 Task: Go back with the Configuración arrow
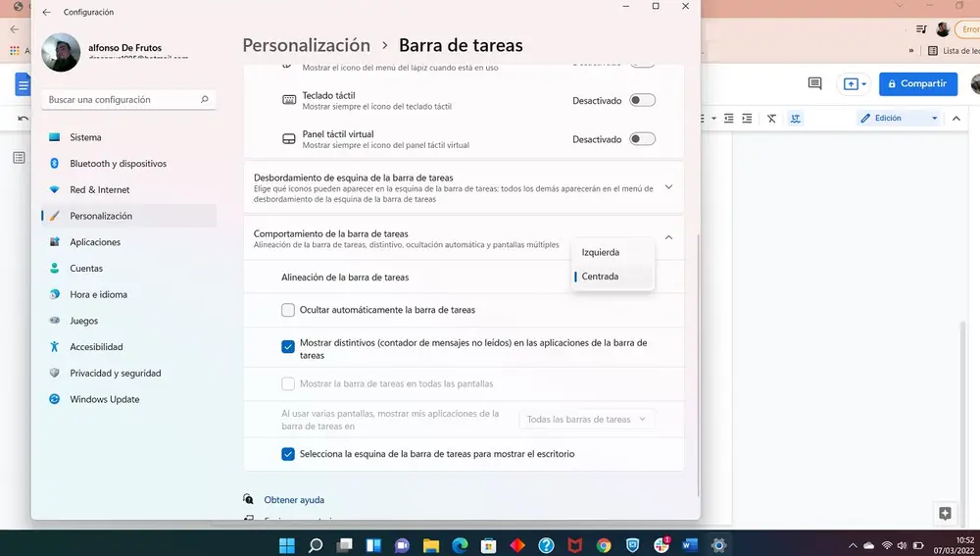coord(46,12)
